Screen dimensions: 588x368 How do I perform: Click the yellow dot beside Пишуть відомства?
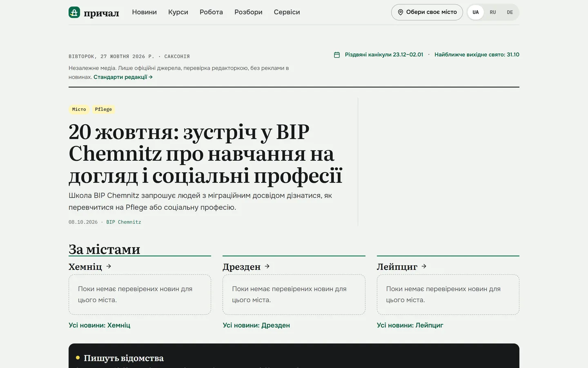tap(78, 358)
